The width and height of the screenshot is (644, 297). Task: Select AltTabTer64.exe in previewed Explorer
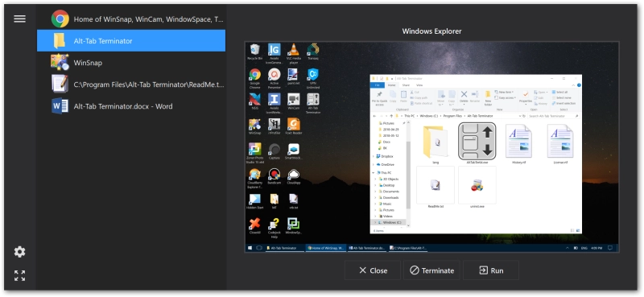tap(477, 144)
